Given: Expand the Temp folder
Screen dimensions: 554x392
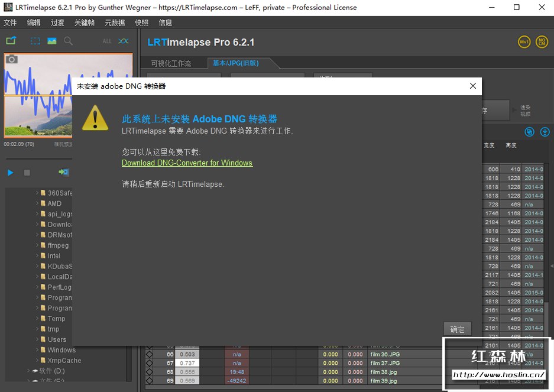Looking at the screenshot, I should click(37, 319).
